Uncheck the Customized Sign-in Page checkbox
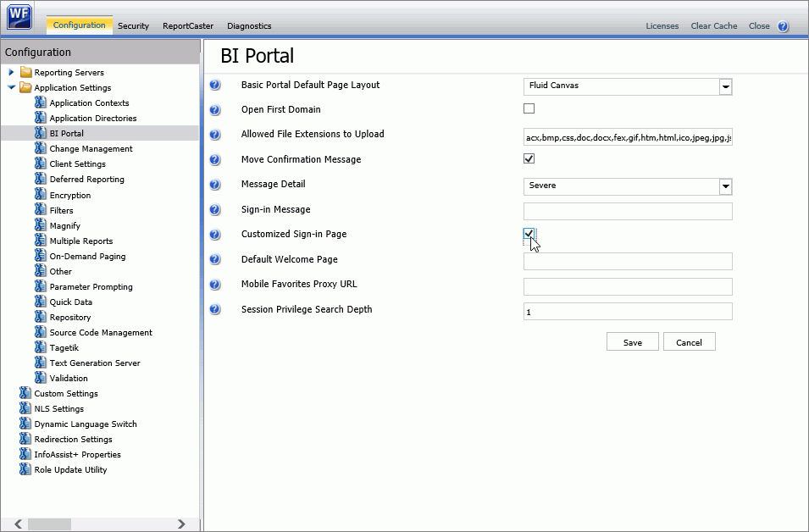 click(529, 236)
